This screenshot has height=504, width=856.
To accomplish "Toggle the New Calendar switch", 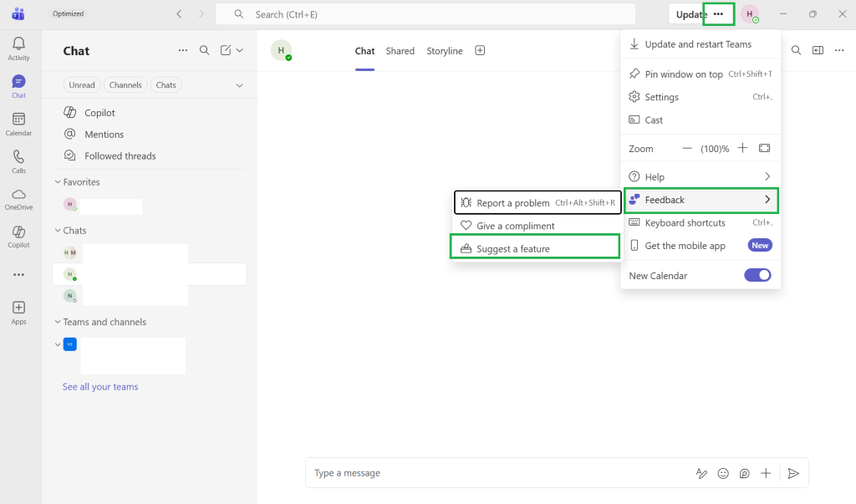I will (757, 275).
